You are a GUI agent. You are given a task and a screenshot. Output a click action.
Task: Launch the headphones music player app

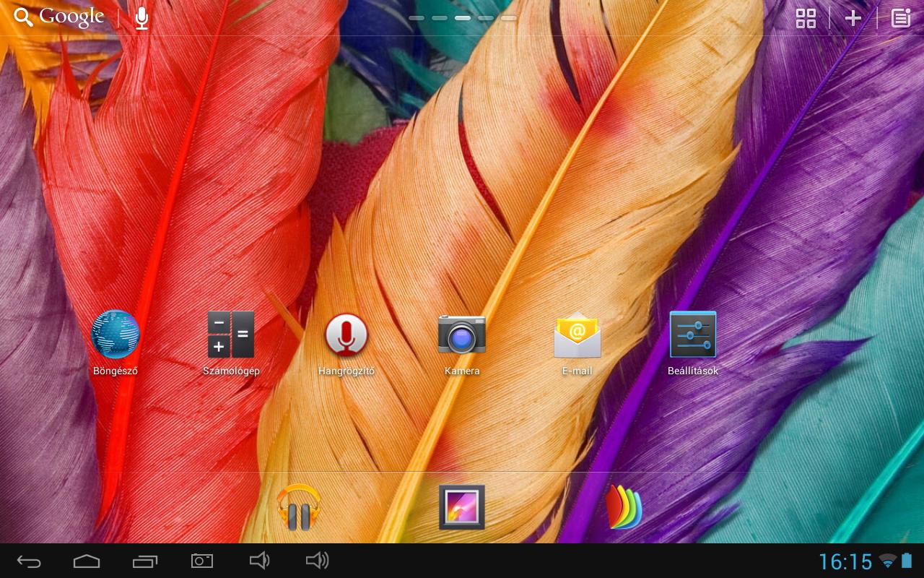click(299, 507)
